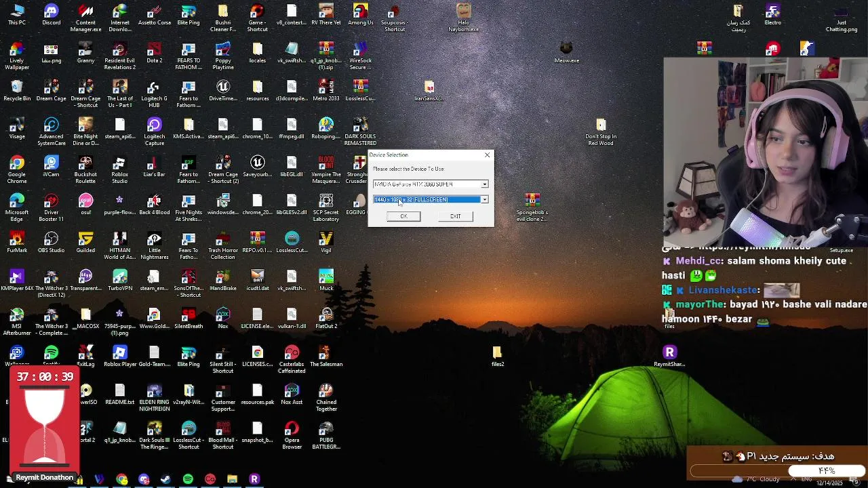Select the This PC desktop icon
Viewport: 868px width, 488px height.
pos(17,15)
